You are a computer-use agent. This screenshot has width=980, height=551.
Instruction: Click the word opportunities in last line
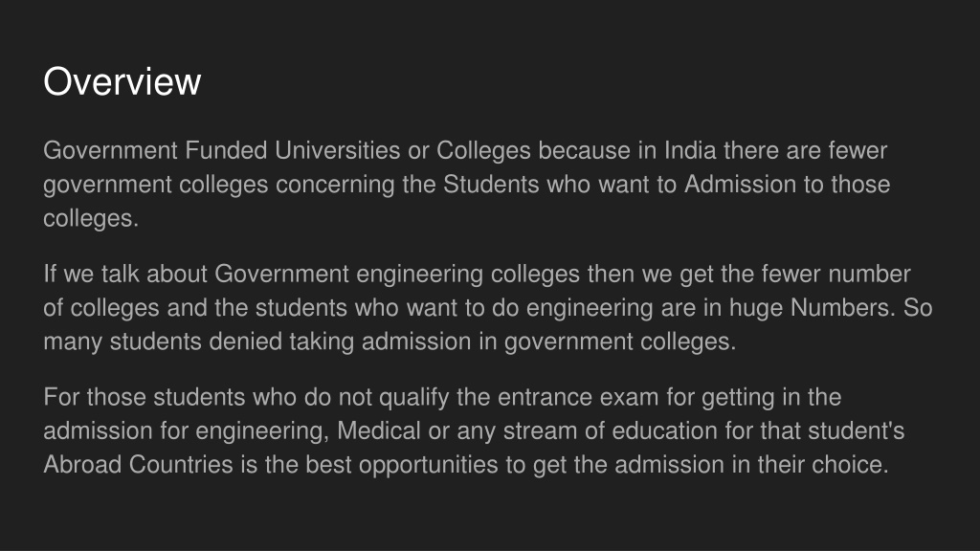(429, 465)
